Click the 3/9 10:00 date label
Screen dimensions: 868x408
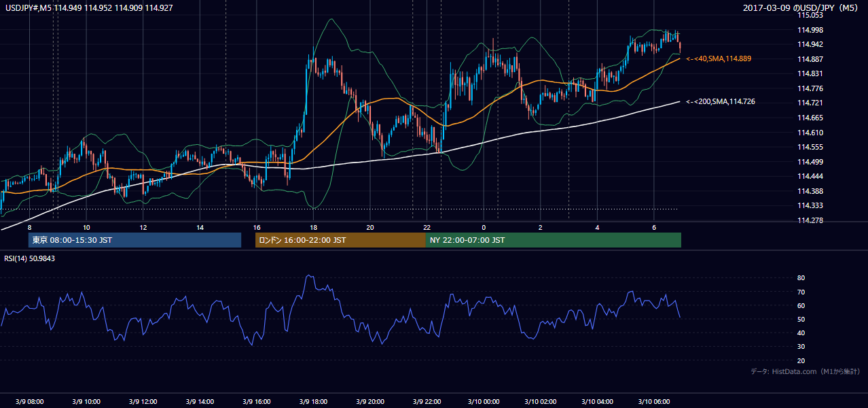[x=86, y=401]
